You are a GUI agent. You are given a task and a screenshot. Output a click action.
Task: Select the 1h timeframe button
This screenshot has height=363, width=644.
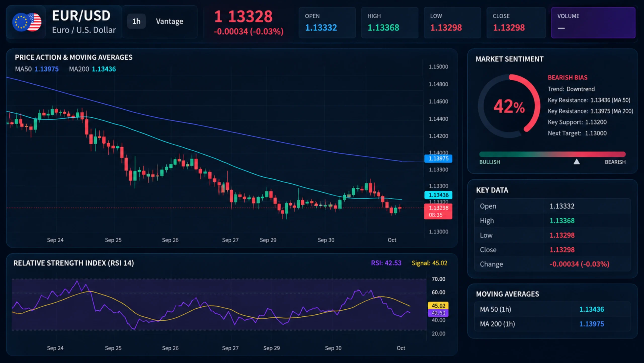(x=136, y=21)
